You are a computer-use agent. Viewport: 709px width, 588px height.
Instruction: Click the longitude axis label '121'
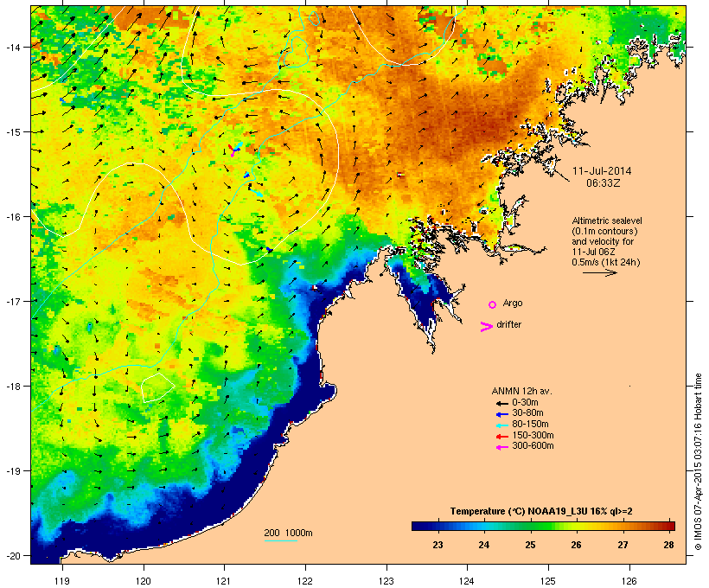coord(224,581)
